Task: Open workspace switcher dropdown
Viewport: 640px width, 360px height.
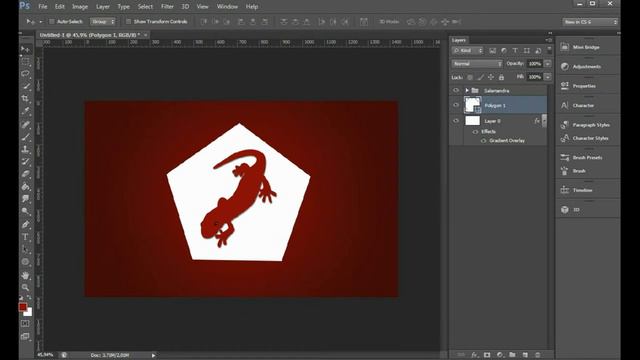Action: pyautogui.click(x=590, y=22)
